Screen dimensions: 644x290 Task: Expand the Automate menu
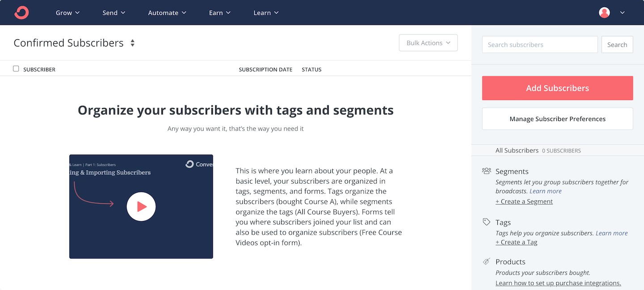tap(167, 13)
